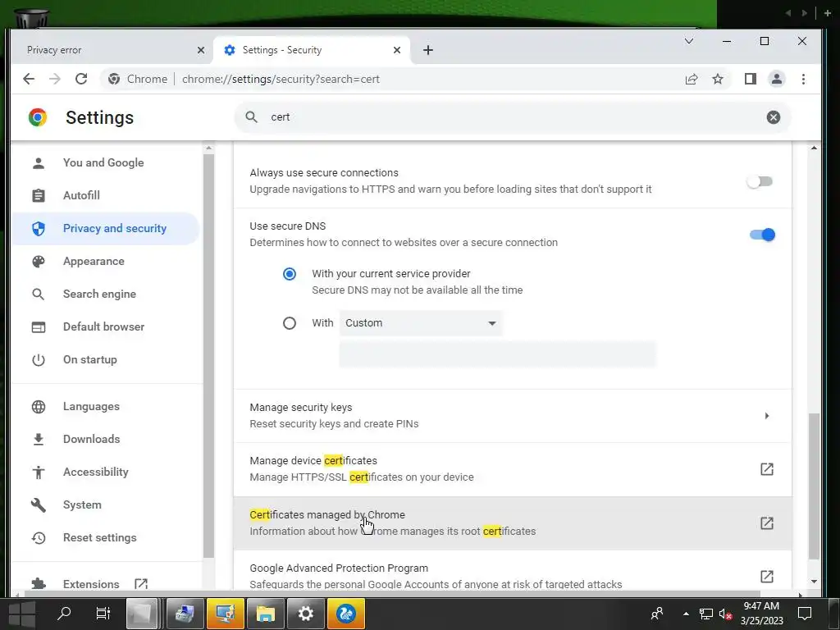Open taskbar search magnifier
The height and width of the screenshot is (630, 840).
(x=64, y=613)
